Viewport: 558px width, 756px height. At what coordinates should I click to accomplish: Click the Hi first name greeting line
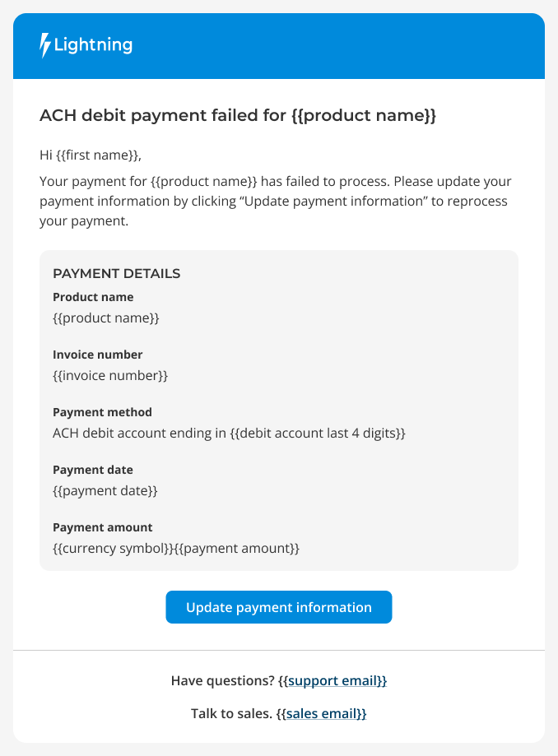[x=91, y=155]
